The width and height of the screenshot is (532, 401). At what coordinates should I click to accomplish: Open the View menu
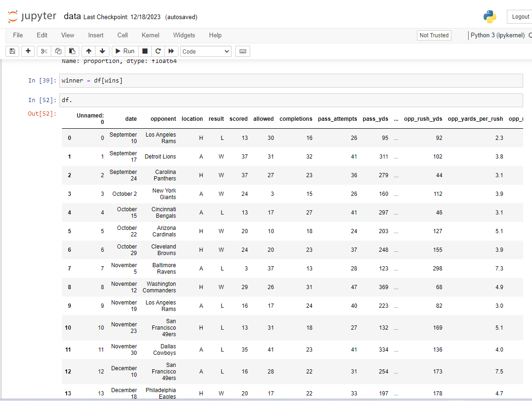tap(68, 35)
